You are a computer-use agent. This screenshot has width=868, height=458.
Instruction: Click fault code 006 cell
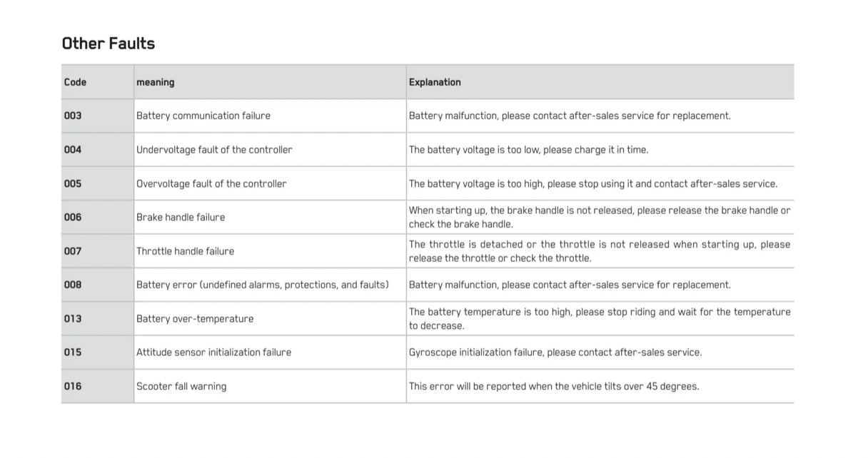point(98,217)
